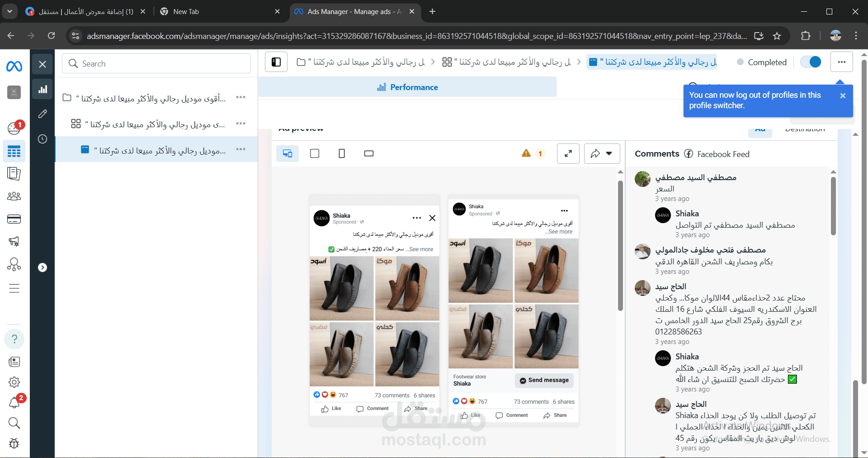868x458 pixels.
Task: Click the ad preview vertical scrollbar
Action: pyautogui.click(x=620, y=246)
